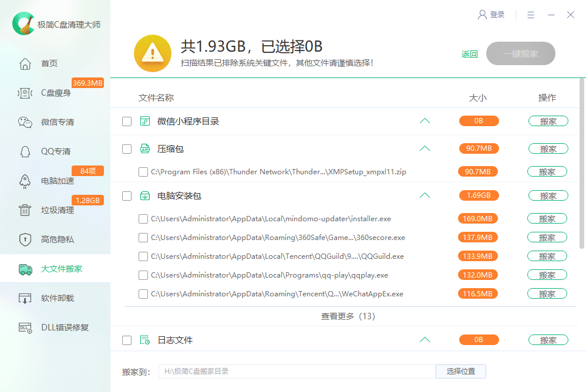Collapse the 电脑安装包 section
Screen dimensions: 586x392
click(425, 195)
